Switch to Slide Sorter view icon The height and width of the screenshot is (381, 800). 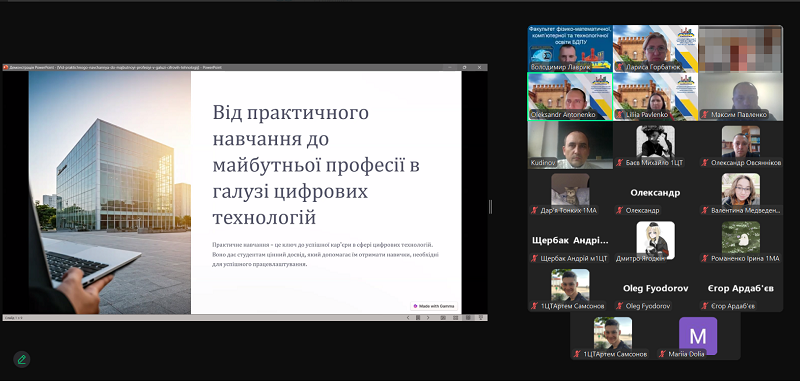(456, 318)
